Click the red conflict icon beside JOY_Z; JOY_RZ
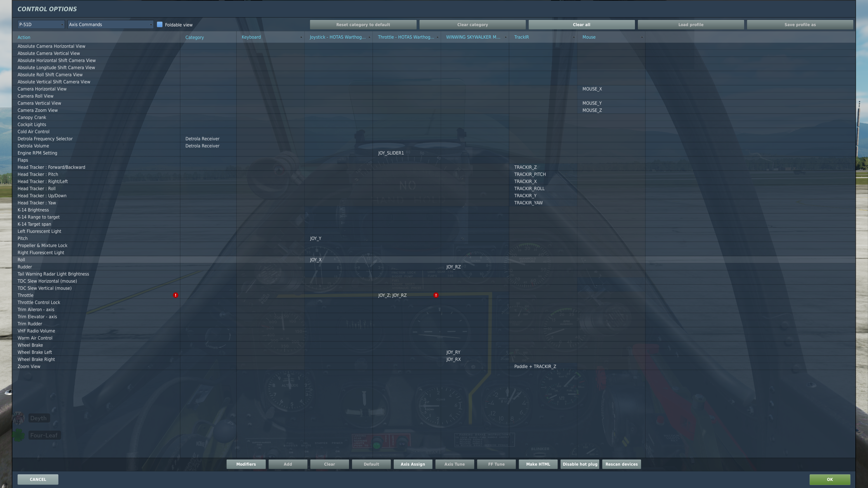Image resolution: width=868 pixels, height=488 pixels. point(436,295)
